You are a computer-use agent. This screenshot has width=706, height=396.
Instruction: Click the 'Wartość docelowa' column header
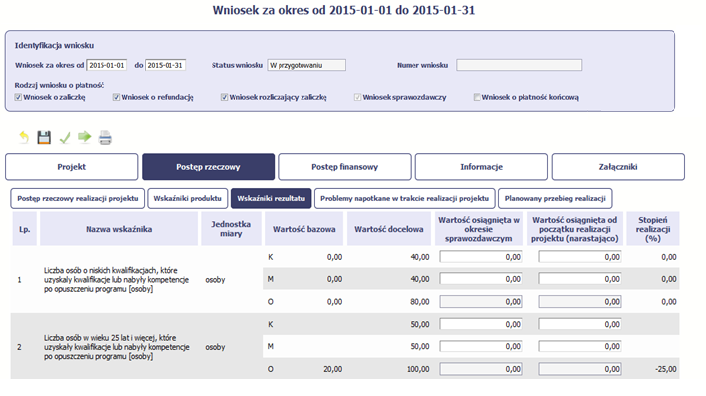tap(389, 229)
